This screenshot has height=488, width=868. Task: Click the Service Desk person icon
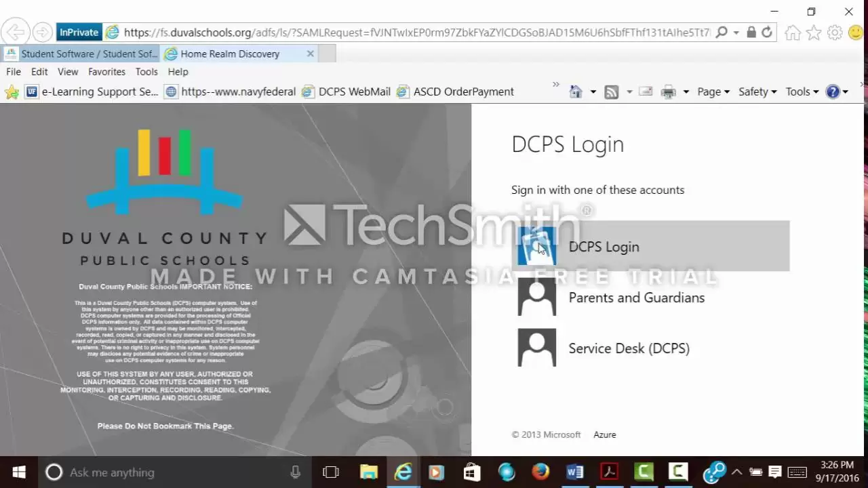(x=537, y=348)
